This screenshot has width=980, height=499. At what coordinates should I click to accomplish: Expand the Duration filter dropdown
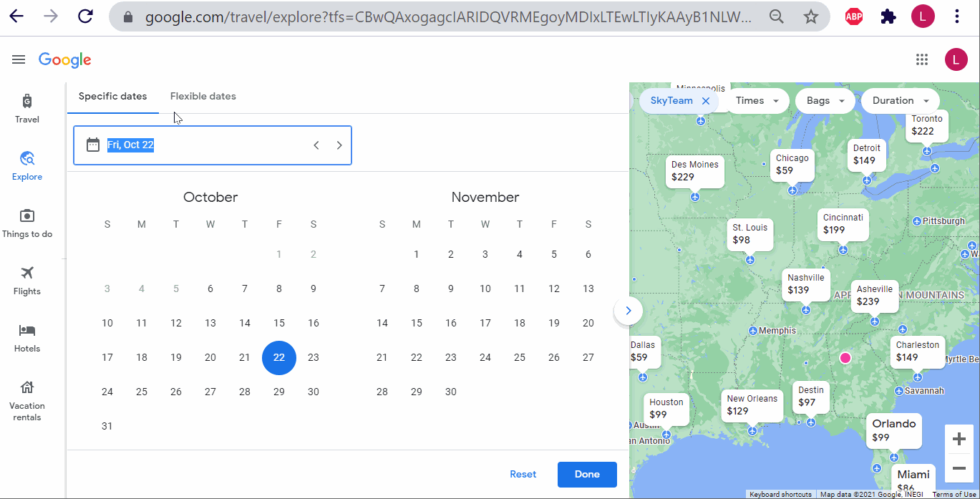(900, 101)
